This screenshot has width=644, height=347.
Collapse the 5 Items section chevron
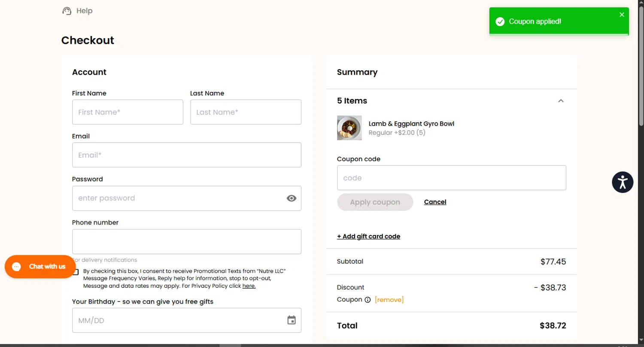point(561,101)
